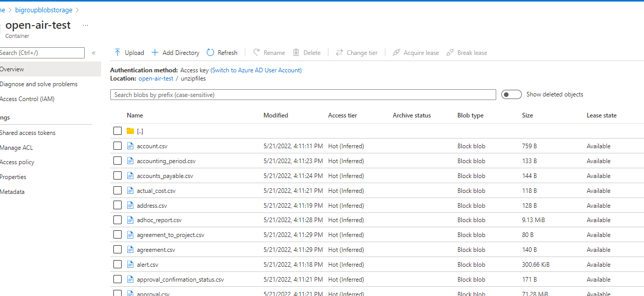
Task: Click the Archive status column header
Action: tap(412, 115)
